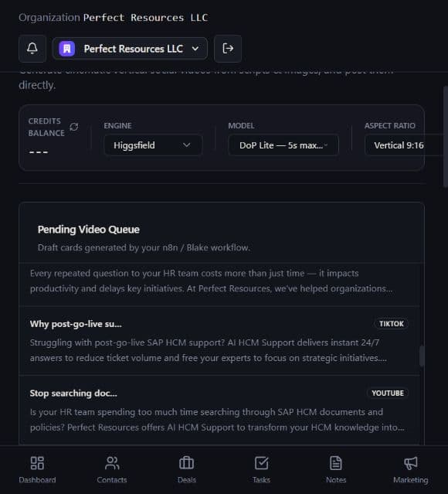Open the Tasks checkmark icon
The image size is (448, 494).
click(261, 463)
